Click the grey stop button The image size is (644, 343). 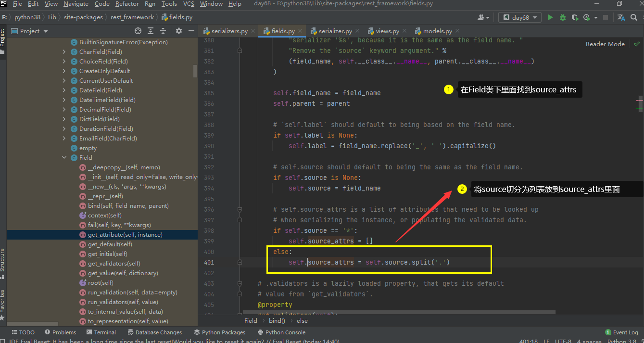606,17
